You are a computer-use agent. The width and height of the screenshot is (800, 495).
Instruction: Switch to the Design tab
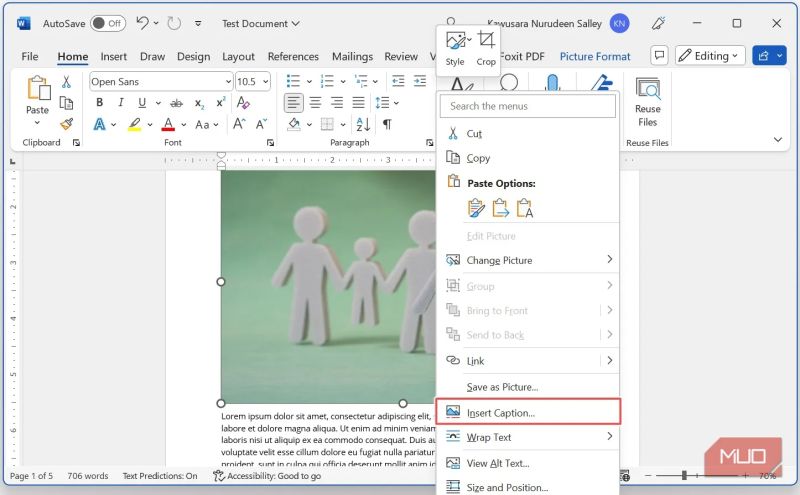point(193,56)
